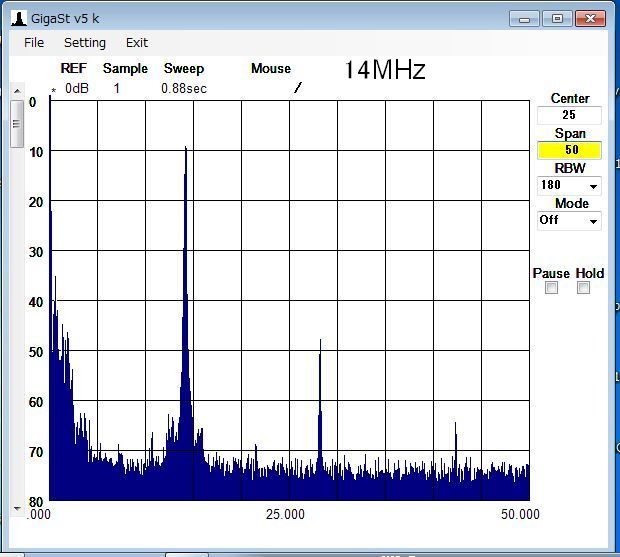Click the 80 dB axis label
Viewport: 620px width, 557px height.
(36, 502)
